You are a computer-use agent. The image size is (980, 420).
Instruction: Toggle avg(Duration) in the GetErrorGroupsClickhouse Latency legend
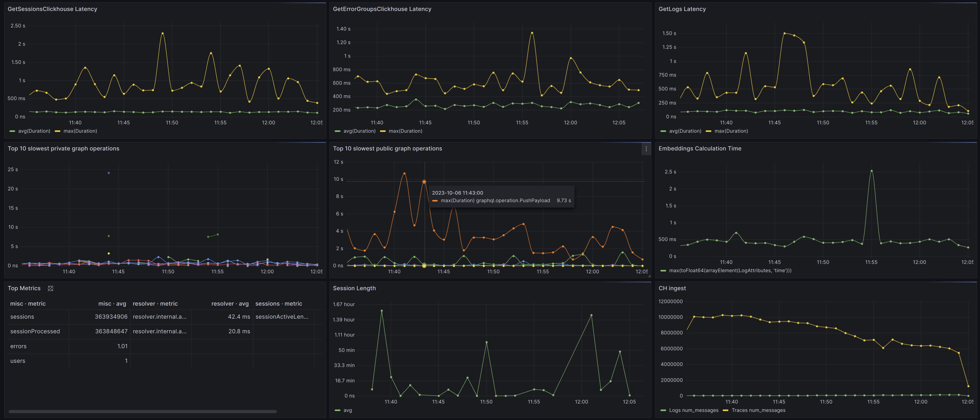[x=359, y=131]
